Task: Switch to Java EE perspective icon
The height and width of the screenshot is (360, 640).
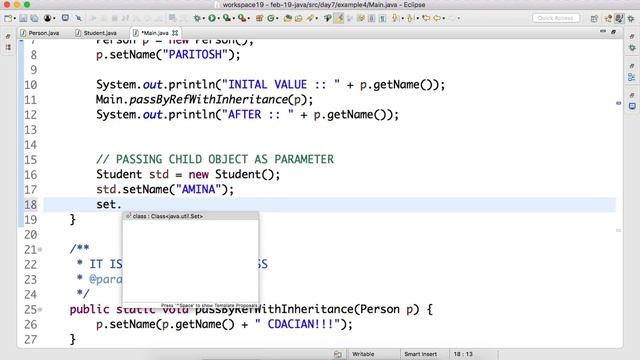Action: (608, 18)
